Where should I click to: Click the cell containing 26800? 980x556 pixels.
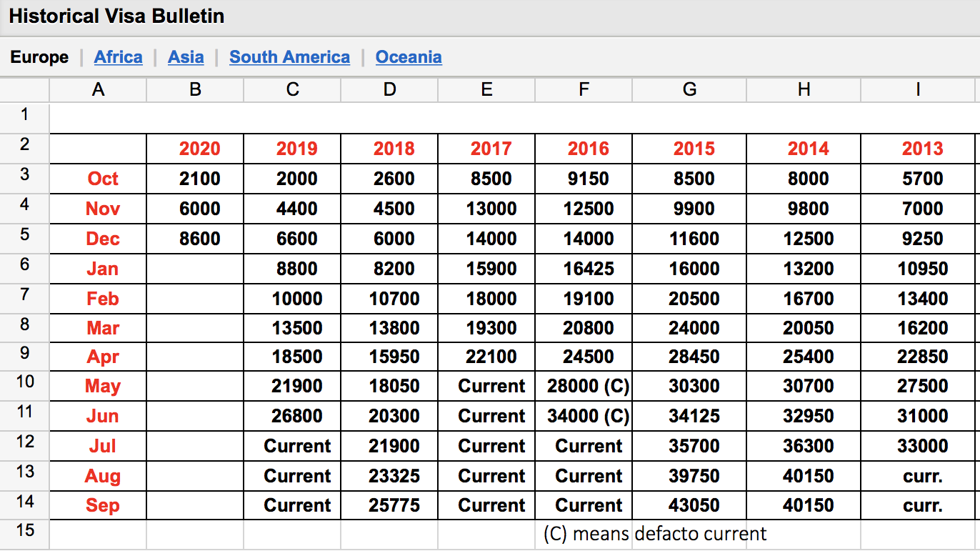292,416
